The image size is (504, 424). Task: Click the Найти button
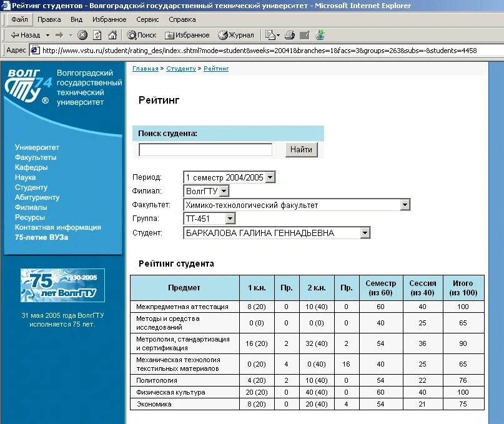pyautogui.click(x=301, y=150)
